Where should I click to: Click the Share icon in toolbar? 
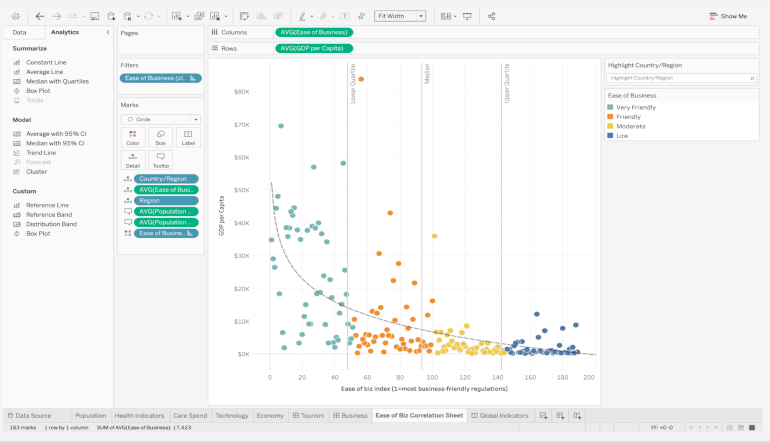(x=491, y=16)
